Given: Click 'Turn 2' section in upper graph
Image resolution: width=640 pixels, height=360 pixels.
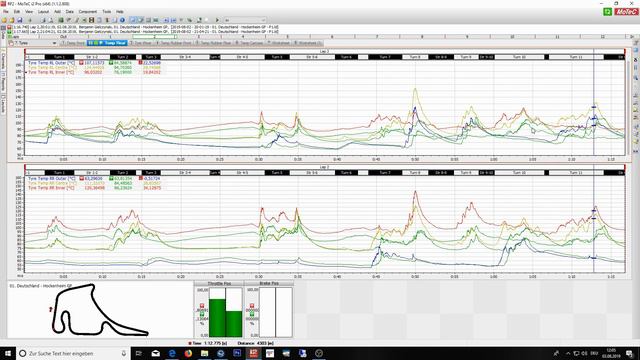Looking at the screenshot, I should click(x=123, y=57).
